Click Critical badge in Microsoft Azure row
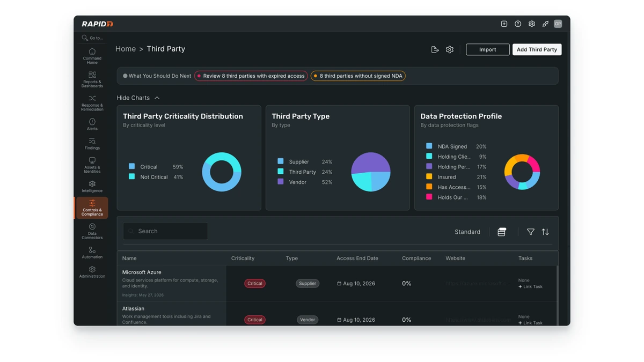Image resolution: width=644 pixels, height=362 pixels. point(255,284)
